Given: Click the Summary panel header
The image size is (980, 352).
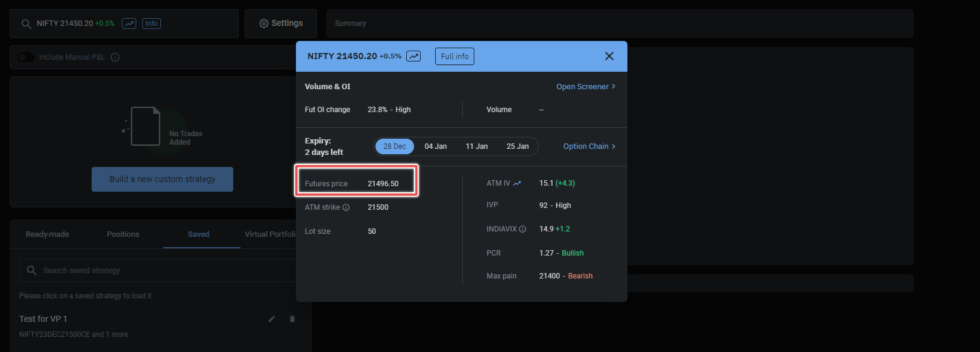Looking at the screenshot, I should click(x=620, y=24).
